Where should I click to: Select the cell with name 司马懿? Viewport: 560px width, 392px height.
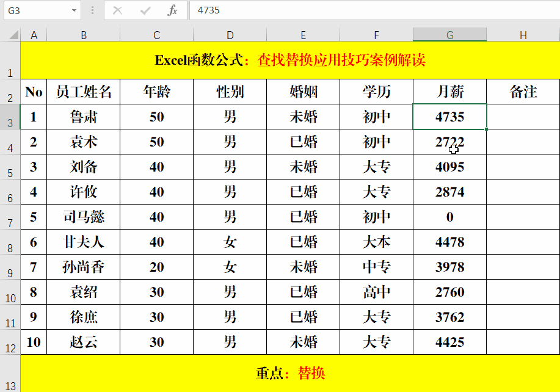84,217
